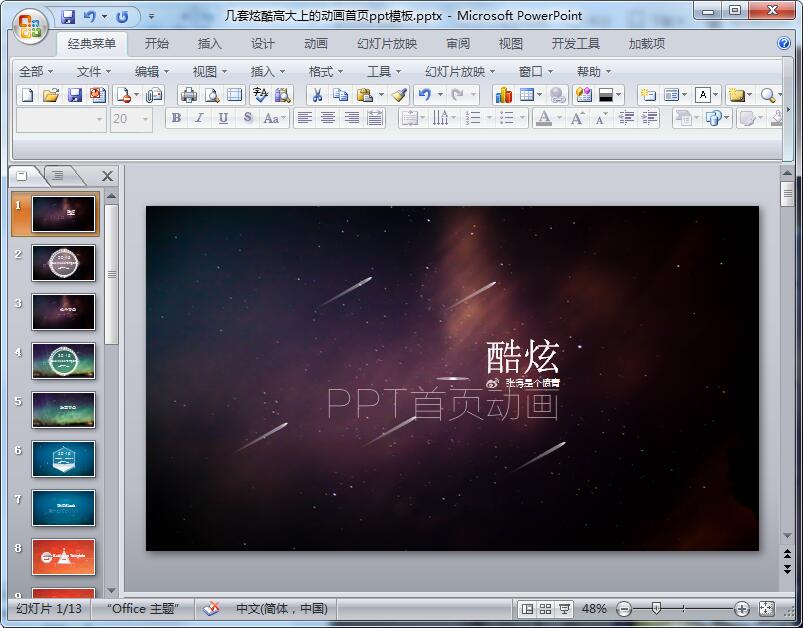Image resolution: width=803 pixels, height=628 pixels.
Task: Click the language 中文(简体，中国) indicator
Action: coord(282,609)
